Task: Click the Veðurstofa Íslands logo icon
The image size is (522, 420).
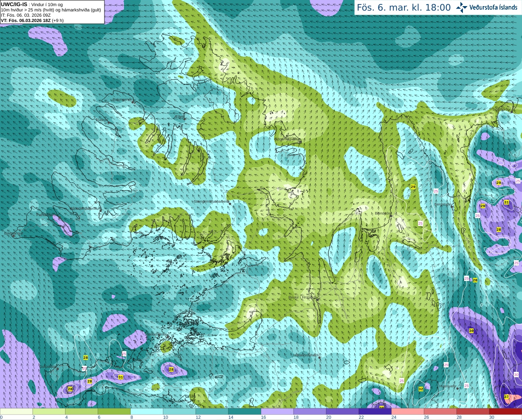Action: [x=462, y=7]
